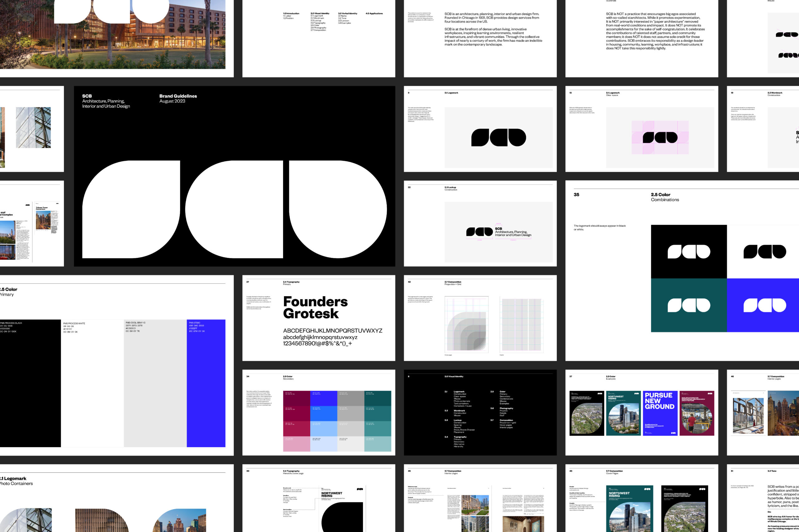
Task: Click the black logomark on page 9
Action: click(498, 138)
